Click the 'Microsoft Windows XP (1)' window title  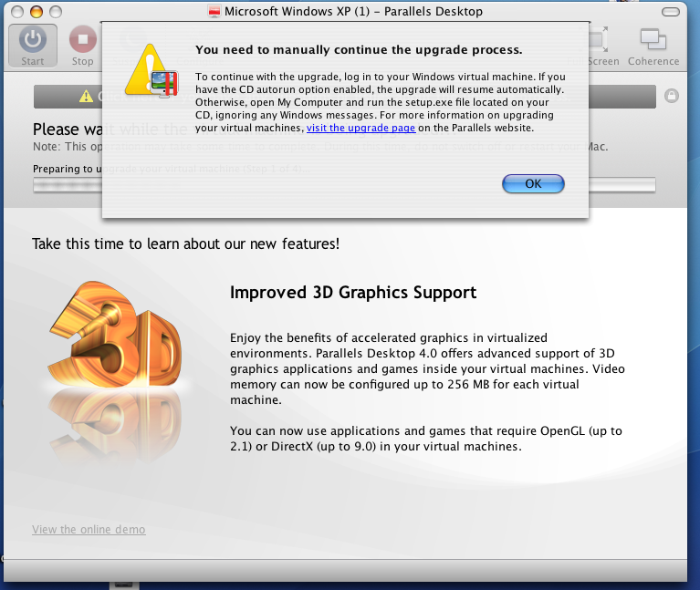[x=298, y=11]
